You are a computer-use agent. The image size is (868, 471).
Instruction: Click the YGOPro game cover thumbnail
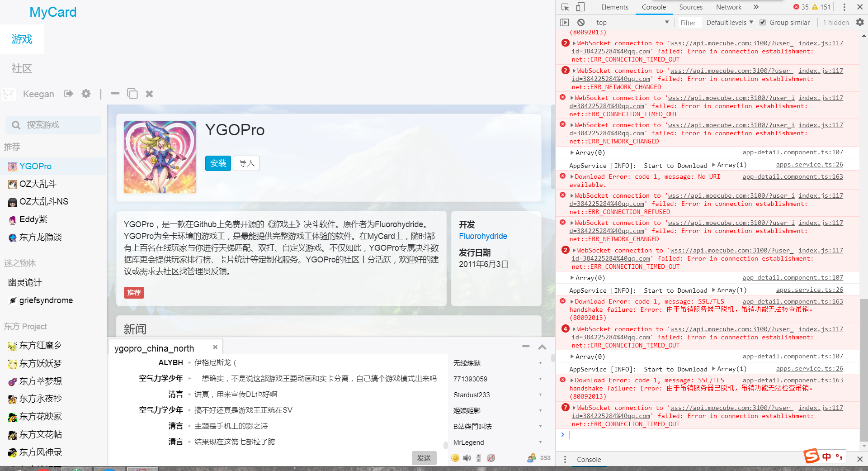point(160,157)
